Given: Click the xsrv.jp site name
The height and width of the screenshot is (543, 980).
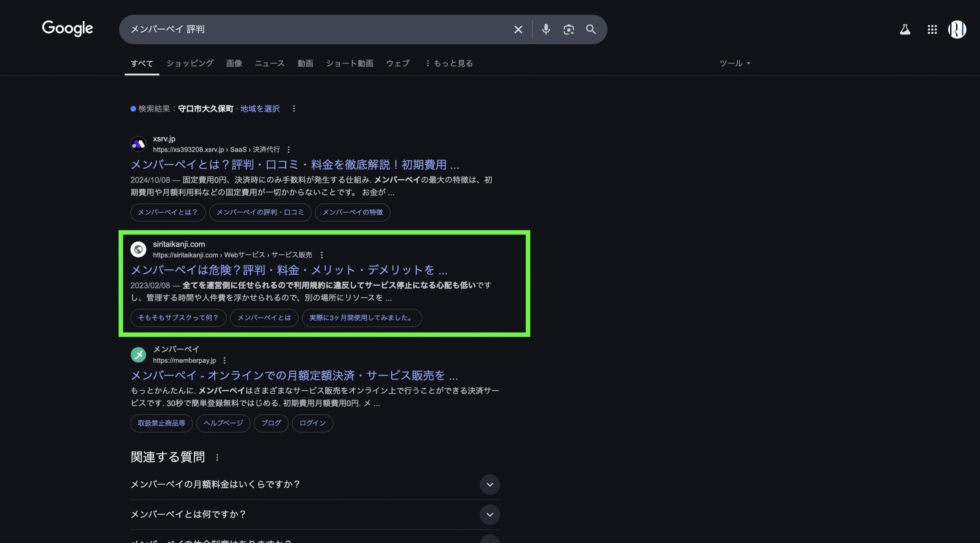Looking at the screenshot, I should pyautogui.click(x=164, y=139).
